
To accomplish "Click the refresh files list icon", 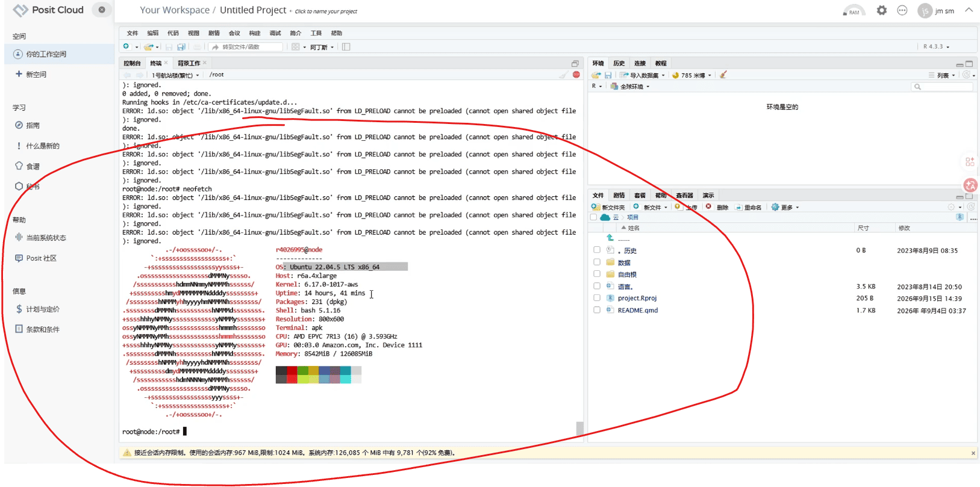I will tap(971, 207).
